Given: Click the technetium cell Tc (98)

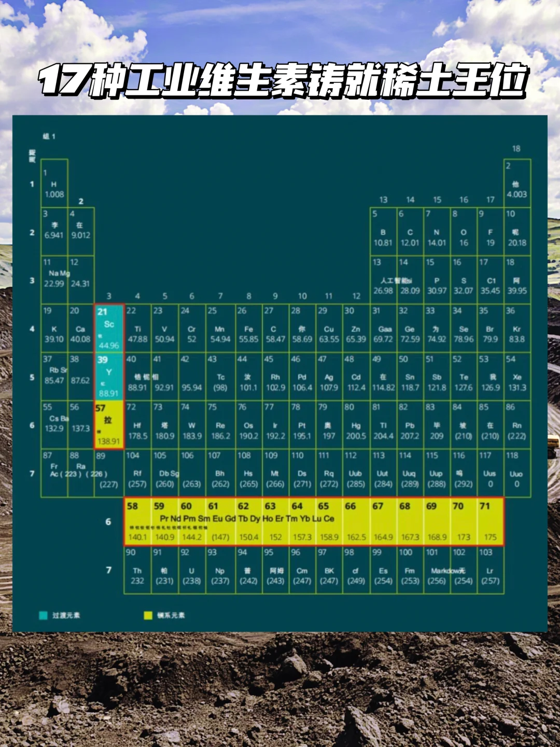Looking at the screenshot, I should [220, 376].
